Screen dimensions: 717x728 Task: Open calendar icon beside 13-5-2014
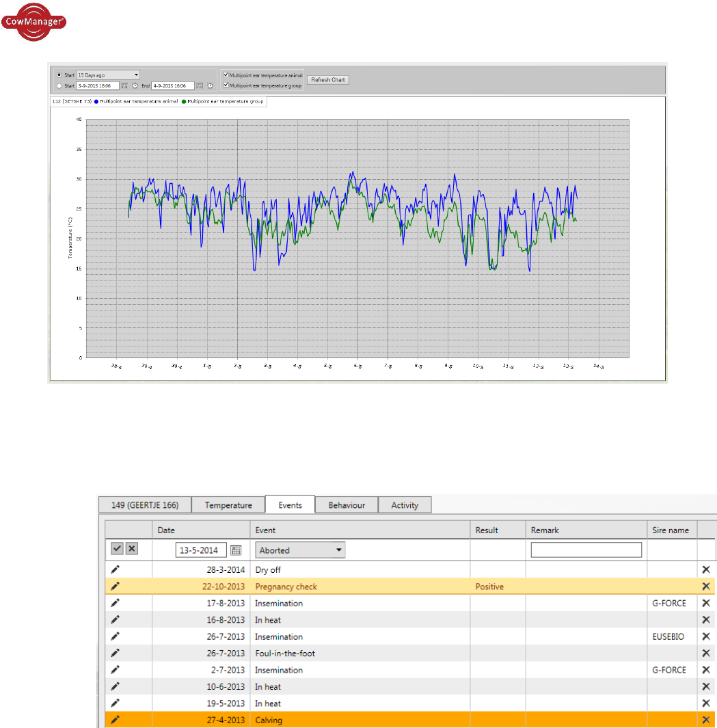click(x=236, y=550)
